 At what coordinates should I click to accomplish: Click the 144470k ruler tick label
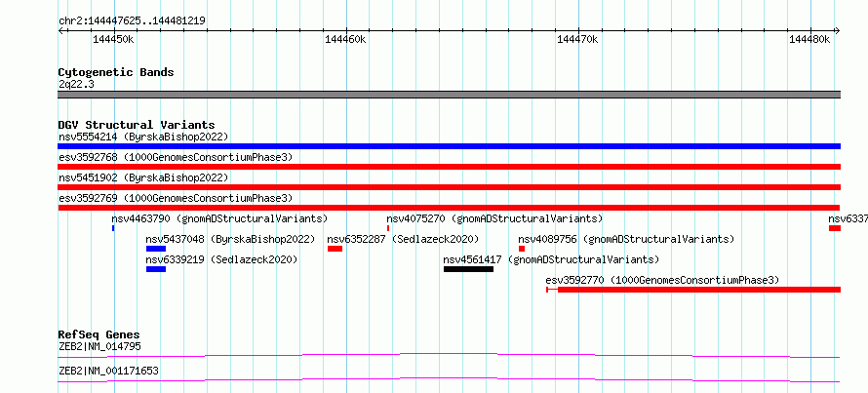click(x=578, y=39)
